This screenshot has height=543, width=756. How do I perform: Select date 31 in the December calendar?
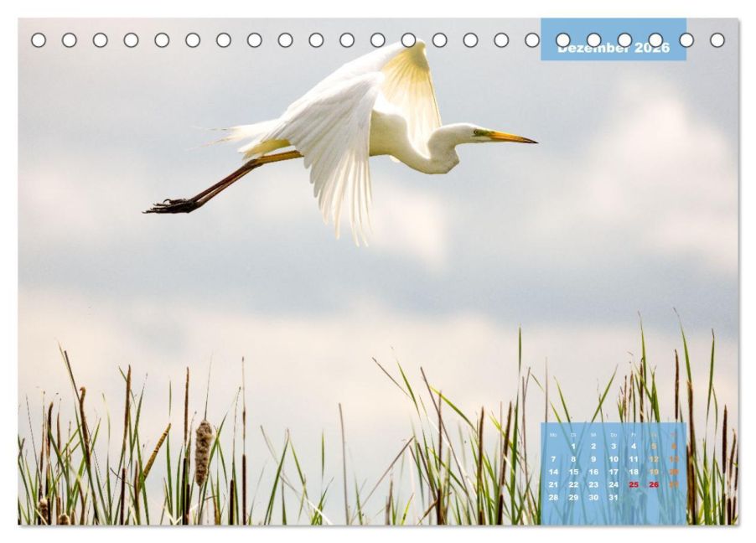pyautogui.click(x=614, y=497)
